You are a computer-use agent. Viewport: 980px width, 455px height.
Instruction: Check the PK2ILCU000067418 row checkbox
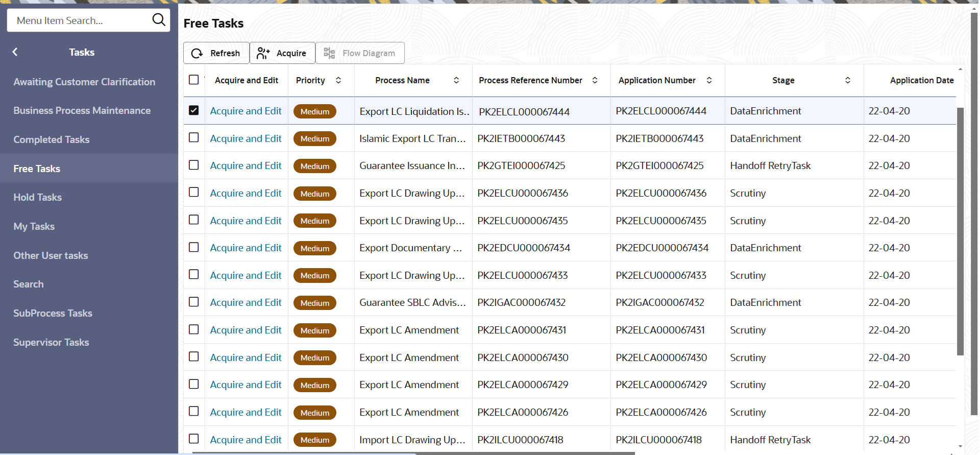tap(194, 439)
